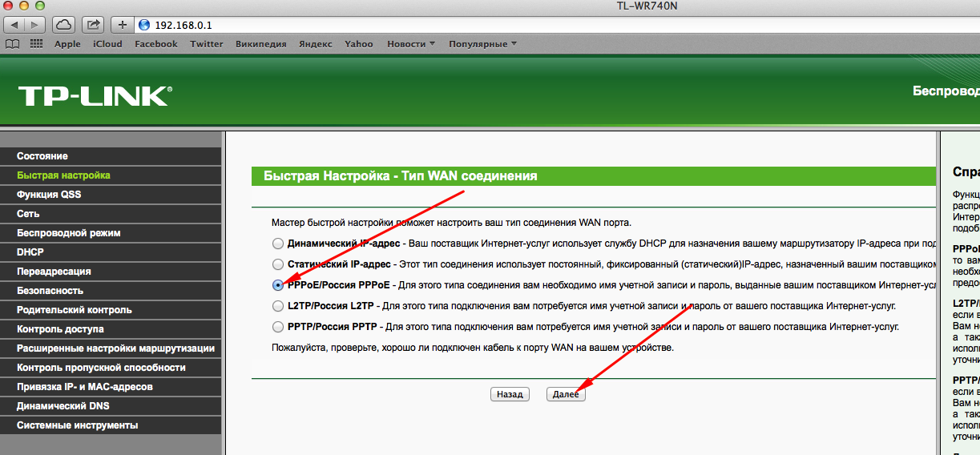Open iCloud tabs cloud icon

tap(64, 25)
